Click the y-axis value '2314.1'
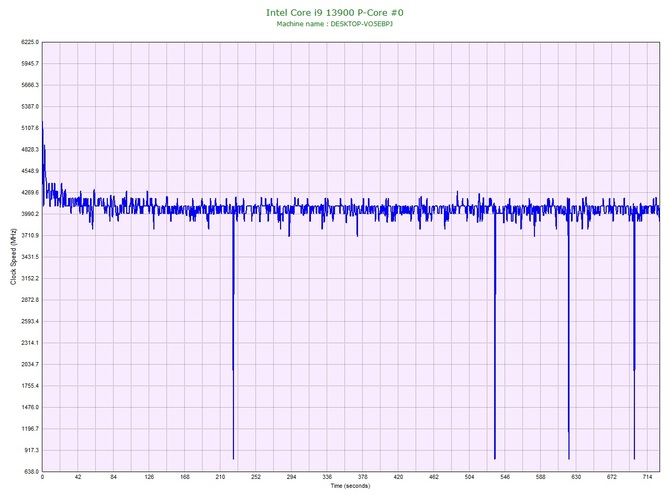Image resolution: width=670 pixels, height=503 pixels. 30,343
